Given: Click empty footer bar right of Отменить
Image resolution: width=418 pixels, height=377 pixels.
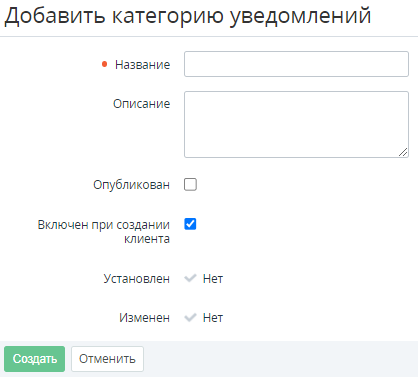Looking at the screenshot, I should point(280,359).
